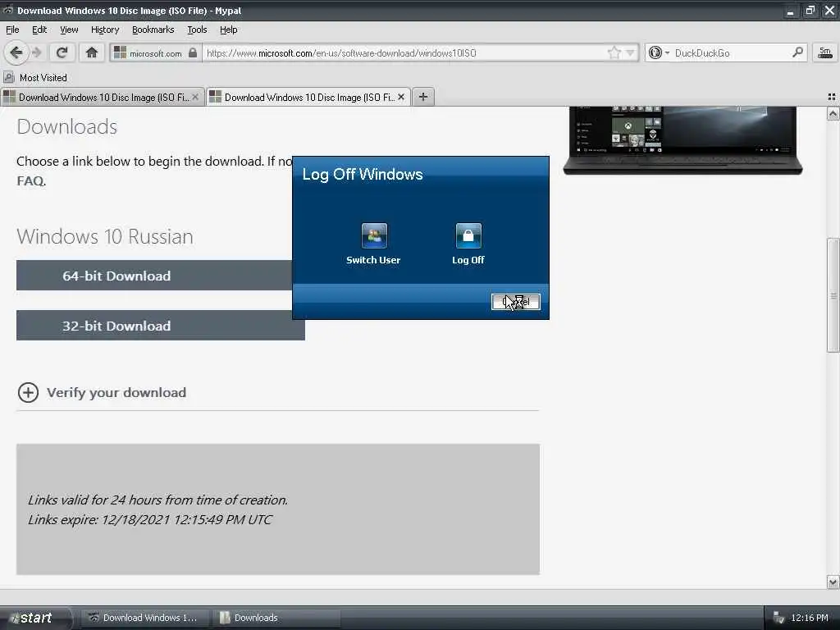The image size is (840, 630).
Task: Click the vertical scrollbar thumb
Action: tap(833, 294)
